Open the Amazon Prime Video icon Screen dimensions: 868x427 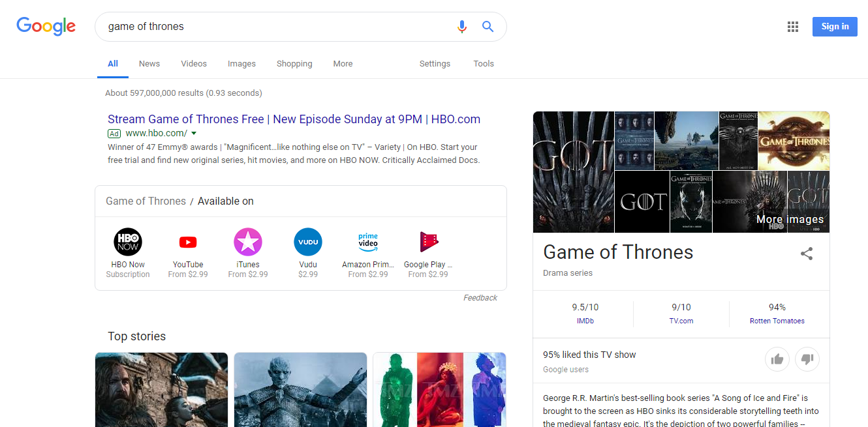[368, 242]
